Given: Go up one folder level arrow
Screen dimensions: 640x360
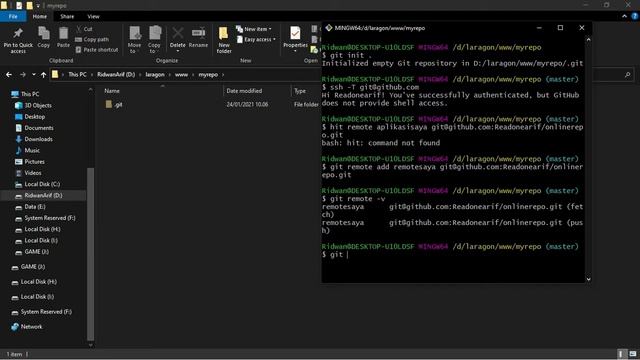Looking at the screenshot, I should pyautogui.click(x=43, y=75).
